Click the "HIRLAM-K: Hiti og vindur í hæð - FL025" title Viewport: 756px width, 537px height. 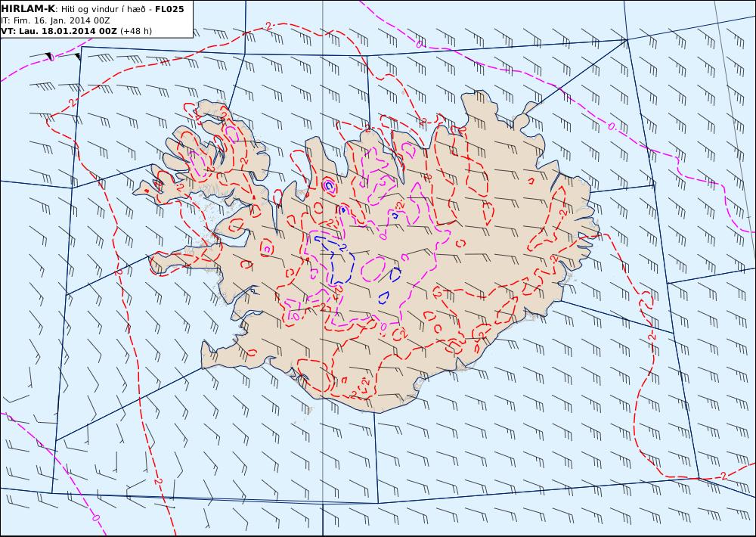coord(92,9)
